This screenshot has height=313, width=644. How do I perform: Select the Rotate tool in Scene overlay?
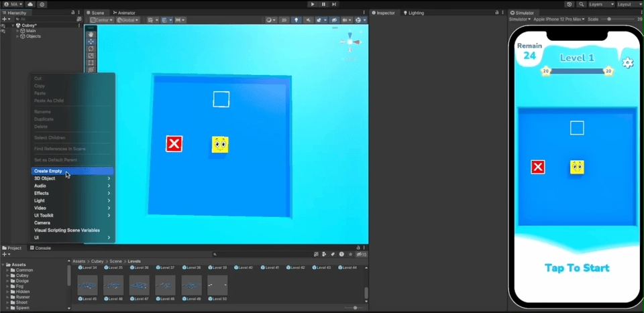coord(91,49)
